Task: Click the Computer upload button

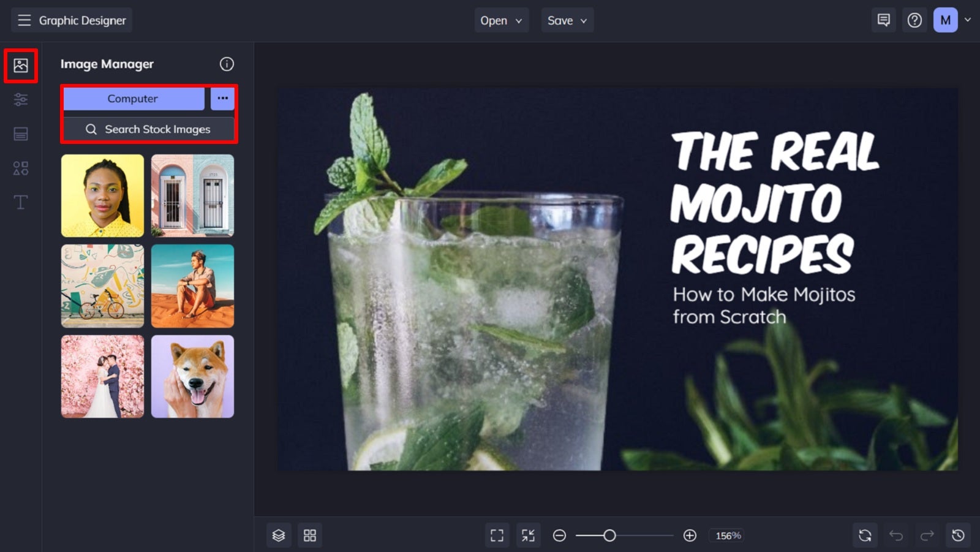Action: tap(132, 99)
